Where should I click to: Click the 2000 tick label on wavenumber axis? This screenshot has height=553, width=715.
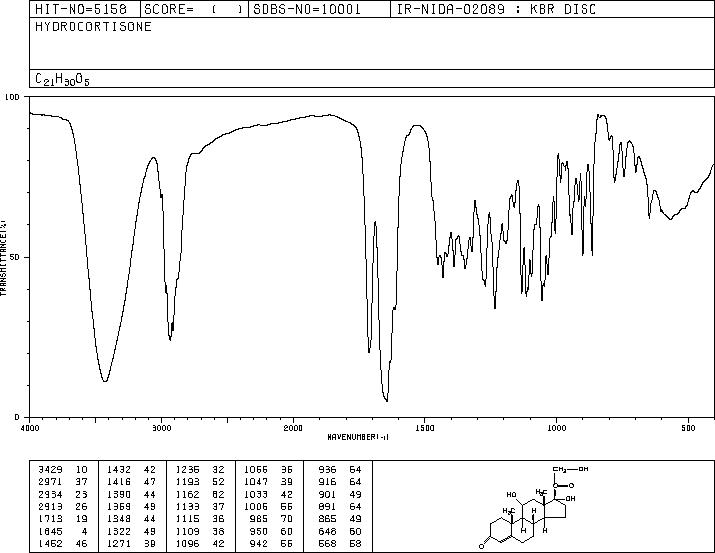click(x=293, y=428)
